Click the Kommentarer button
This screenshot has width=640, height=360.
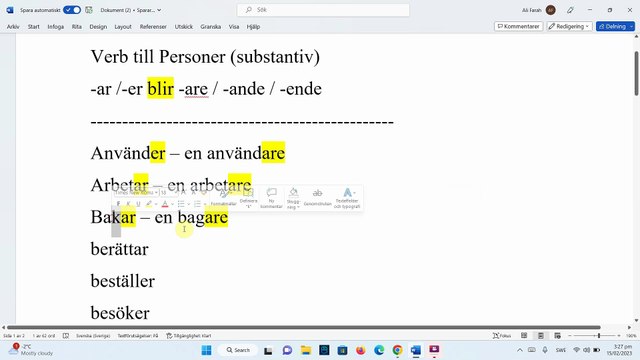518,26
